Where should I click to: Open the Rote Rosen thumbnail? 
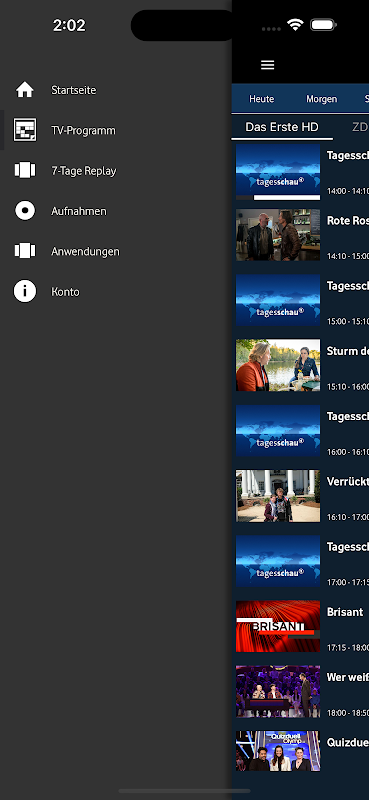point(278,235)
